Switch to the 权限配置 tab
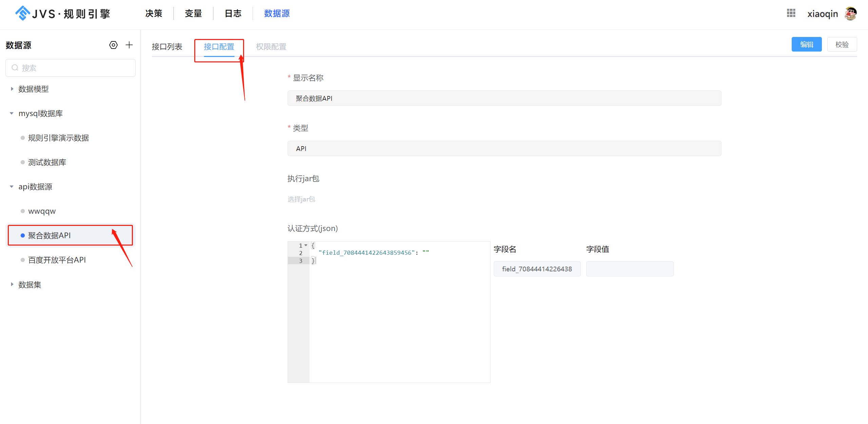 pyautogui.click(x=271, y=46)
